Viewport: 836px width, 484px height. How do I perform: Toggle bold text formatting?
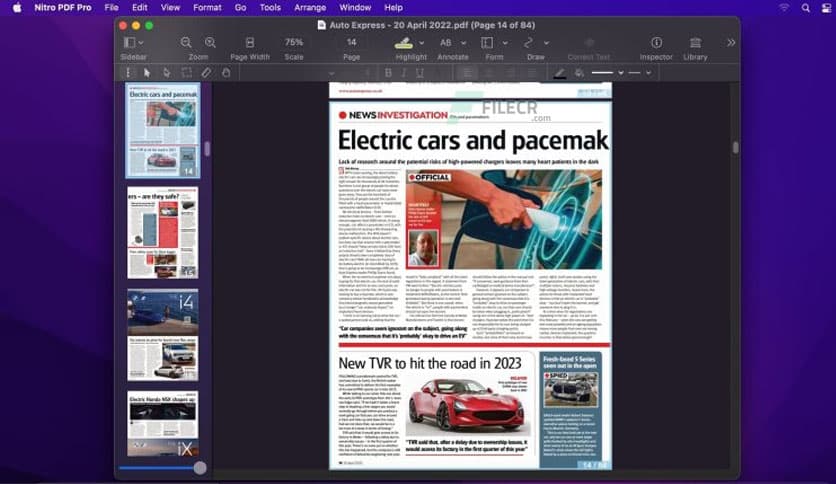point(389,73)
